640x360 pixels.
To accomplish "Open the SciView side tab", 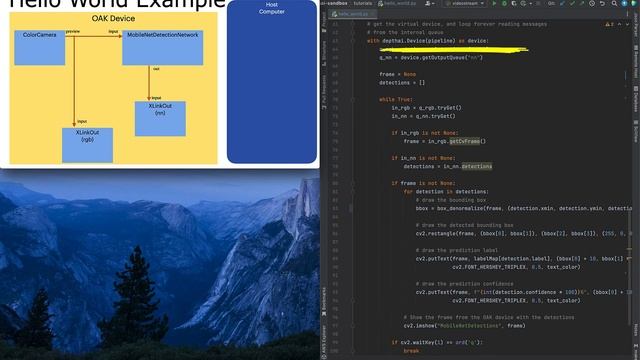I will (x=636, y=131).
